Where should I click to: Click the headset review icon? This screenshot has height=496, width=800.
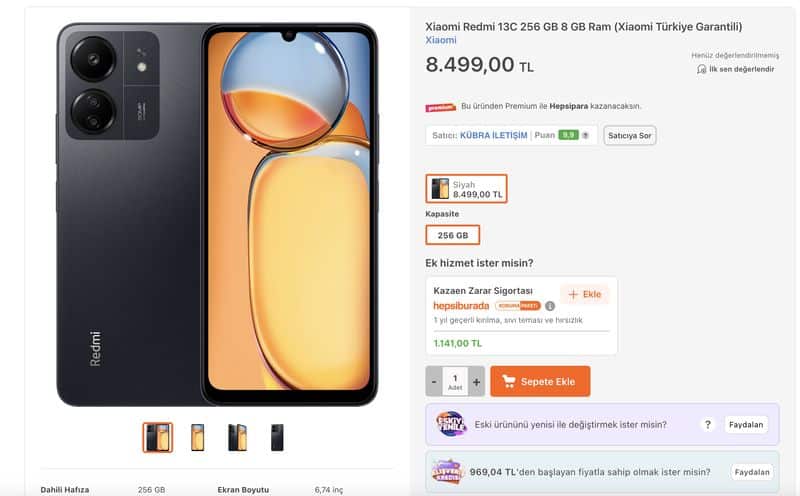[702, 69]
